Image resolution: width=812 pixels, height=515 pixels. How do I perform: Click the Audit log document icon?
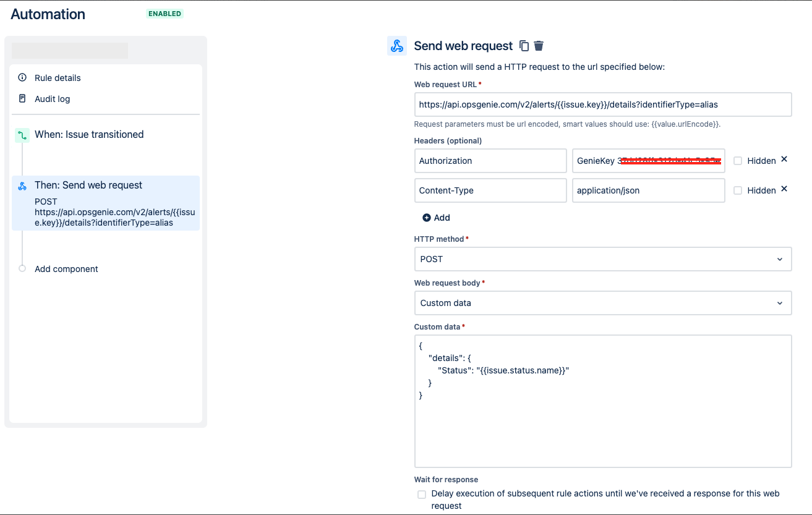click(22, 99)
